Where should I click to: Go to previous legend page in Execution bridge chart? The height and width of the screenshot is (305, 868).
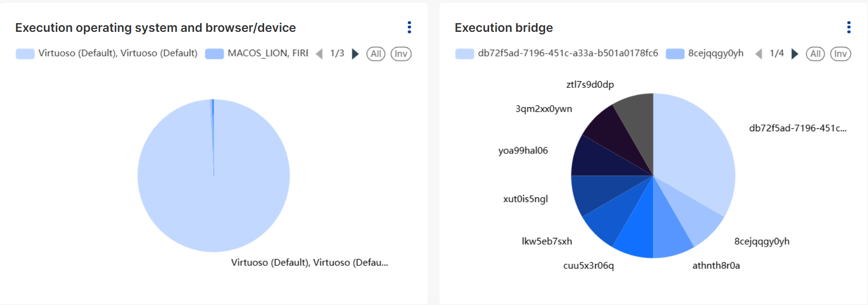[759, 54]
